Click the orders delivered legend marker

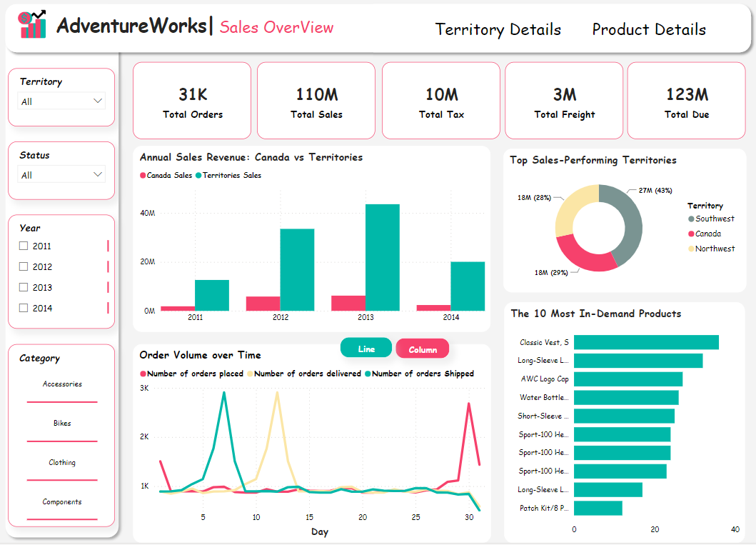coord(250,374)
